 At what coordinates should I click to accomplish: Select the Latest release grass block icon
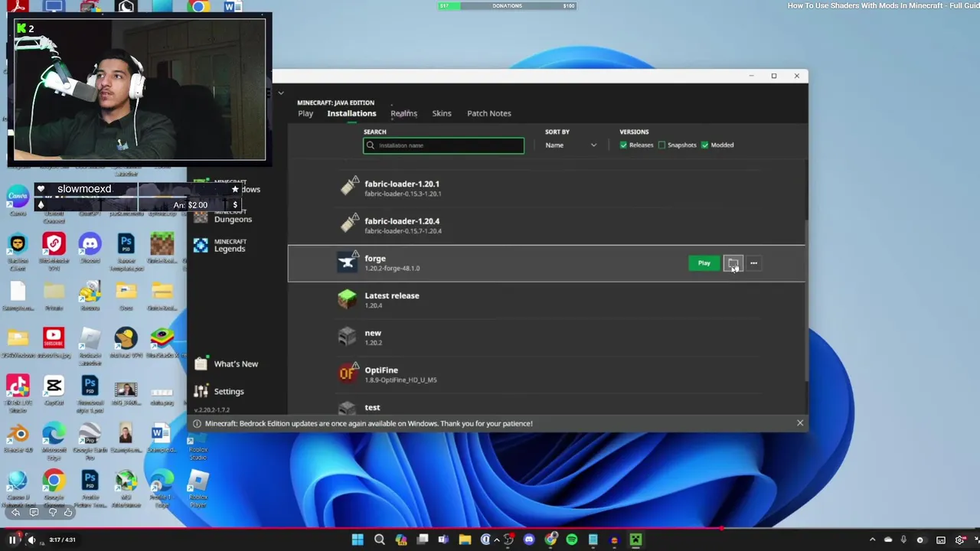tap(347, 299)
